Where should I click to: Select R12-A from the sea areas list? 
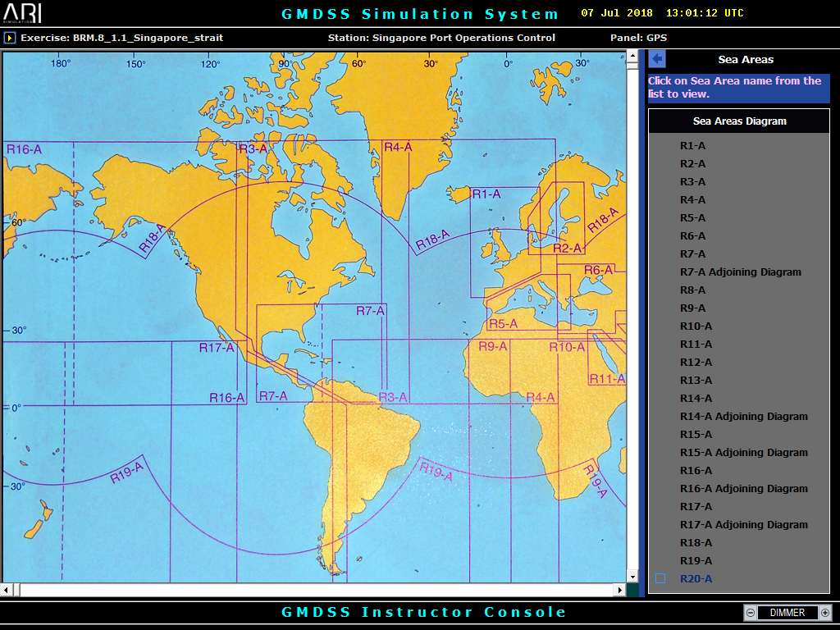pyautogui.click(x=696, y=362)
